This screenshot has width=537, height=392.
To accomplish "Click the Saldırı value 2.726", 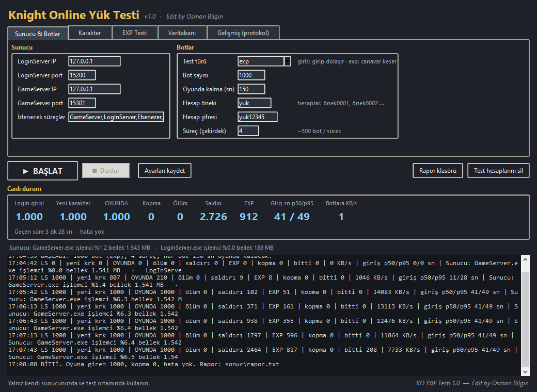I will tap(213, 217).
